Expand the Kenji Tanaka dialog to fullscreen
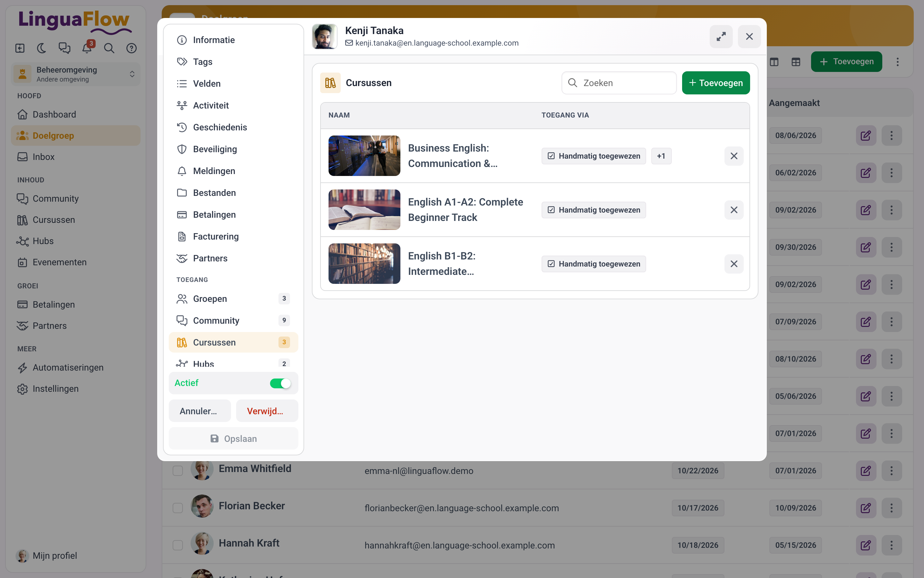The width and height of the screenshot is (924, 578). click(x=721, y=37)
